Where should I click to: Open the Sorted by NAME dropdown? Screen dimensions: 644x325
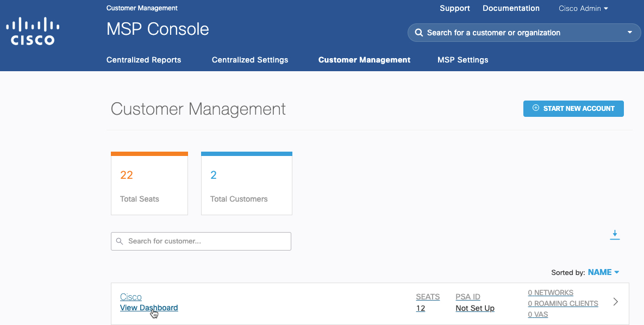click(x=603, y=272)
